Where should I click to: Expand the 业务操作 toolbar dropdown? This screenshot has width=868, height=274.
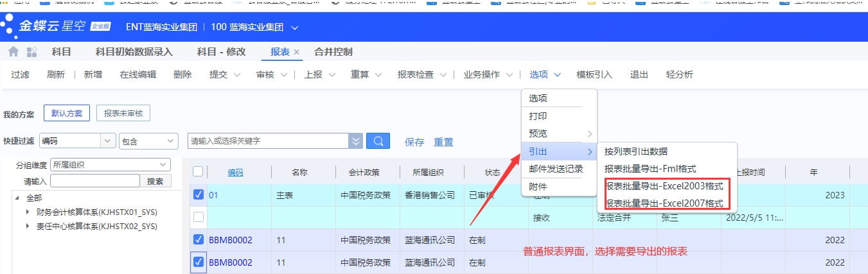click(x=509, y=74)
